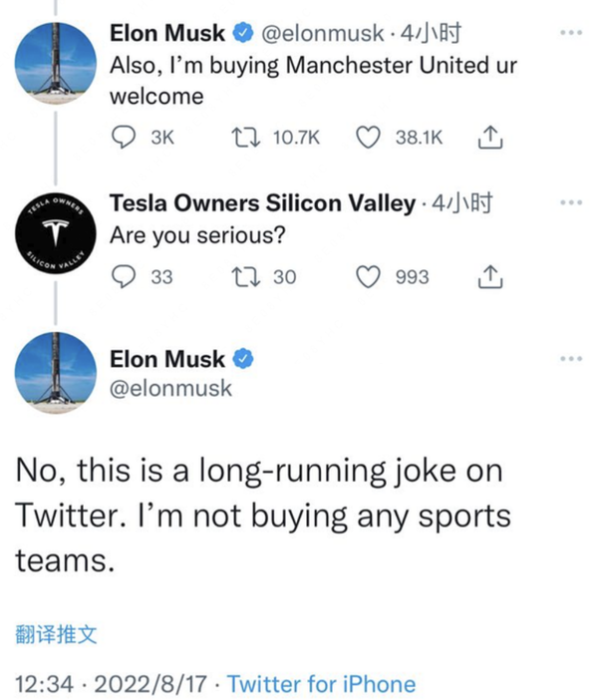Click the @elonmusk handle under main tweet
The image size is (598, 700).
pos(169,389)
